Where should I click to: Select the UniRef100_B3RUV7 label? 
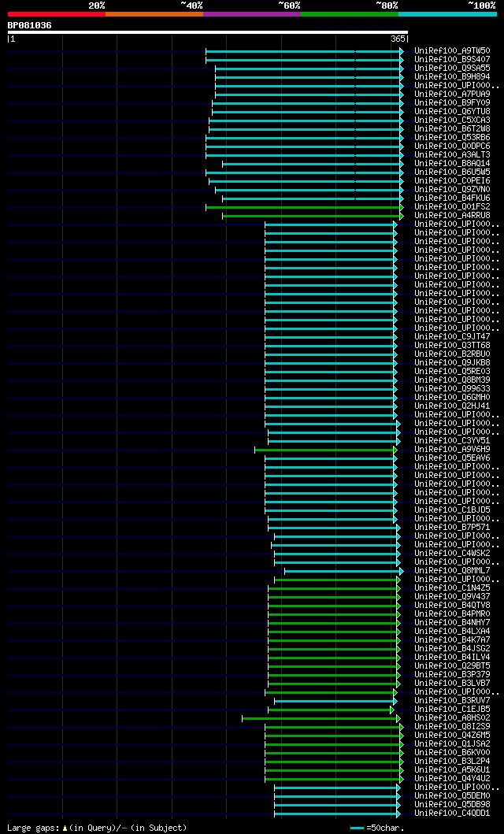(x=453, y=701)
